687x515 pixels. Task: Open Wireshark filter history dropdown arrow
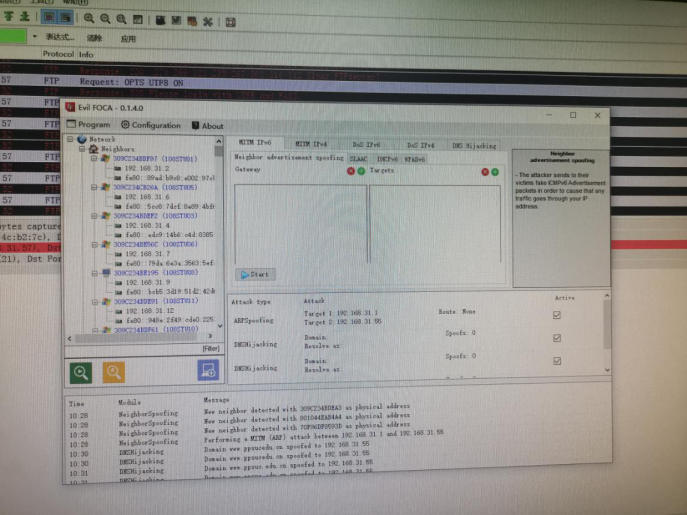pos(35,36)
